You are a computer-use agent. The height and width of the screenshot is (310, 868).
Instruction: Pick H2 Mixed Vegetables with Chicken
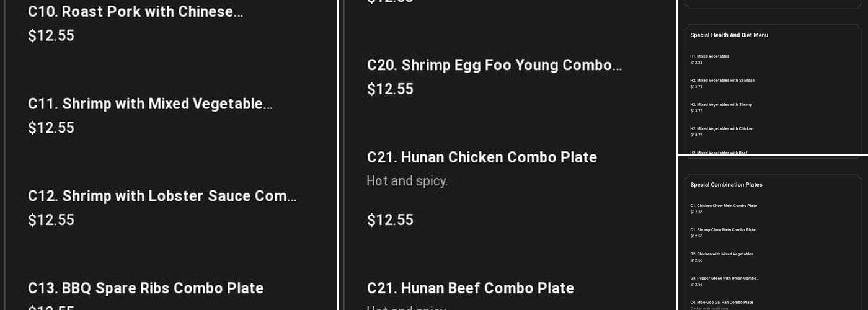tap(722, 129)
